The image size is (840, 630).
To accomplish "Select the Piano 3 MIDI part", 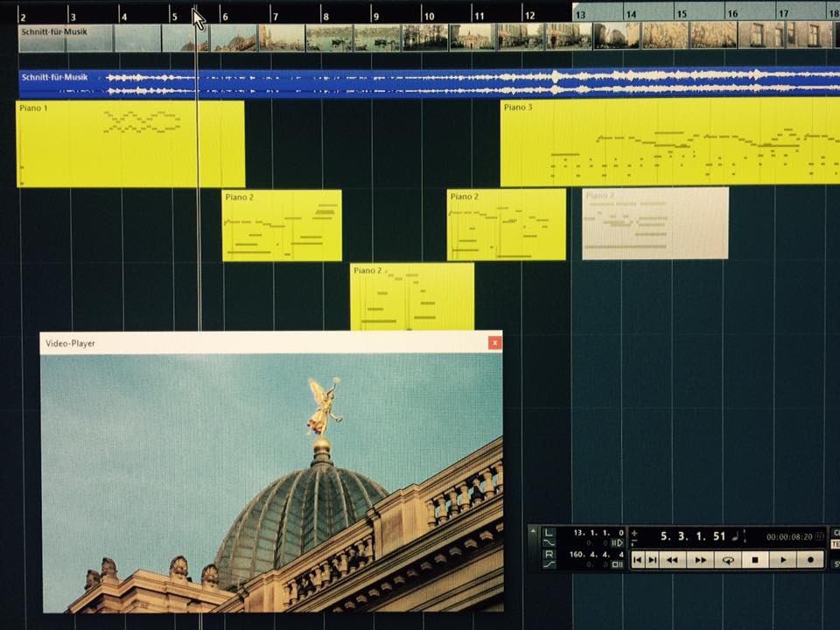I will coord(669,142).
